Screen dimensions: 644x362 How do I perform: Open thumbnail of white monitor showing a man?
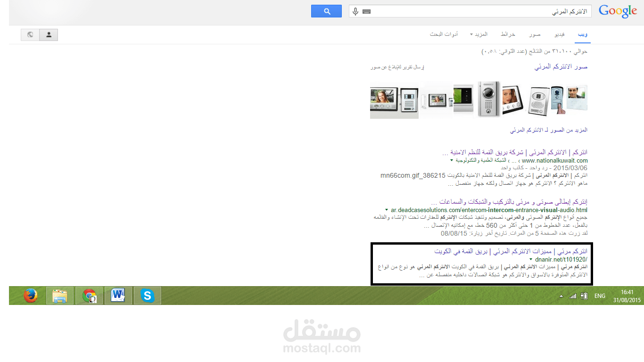click(x=577, y=99)
